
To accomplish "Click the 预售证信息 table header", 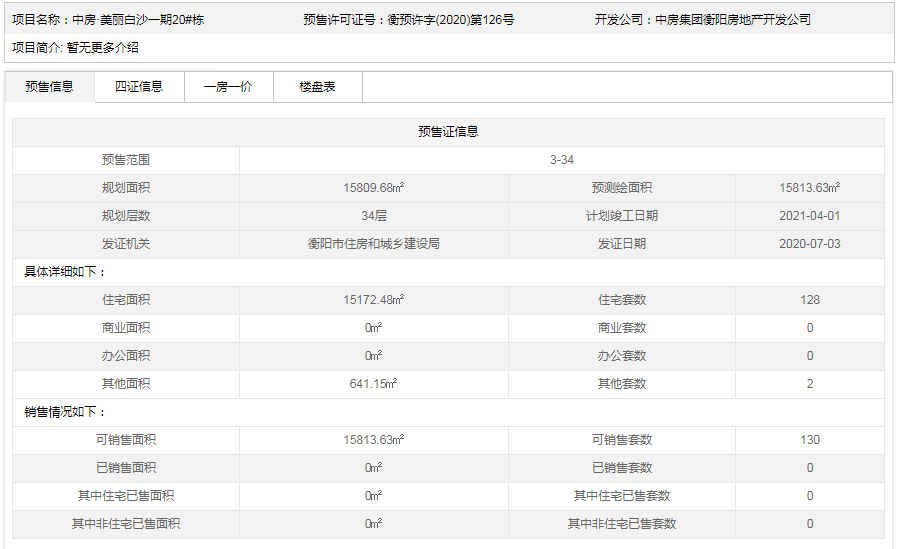I will click(448, 132).
